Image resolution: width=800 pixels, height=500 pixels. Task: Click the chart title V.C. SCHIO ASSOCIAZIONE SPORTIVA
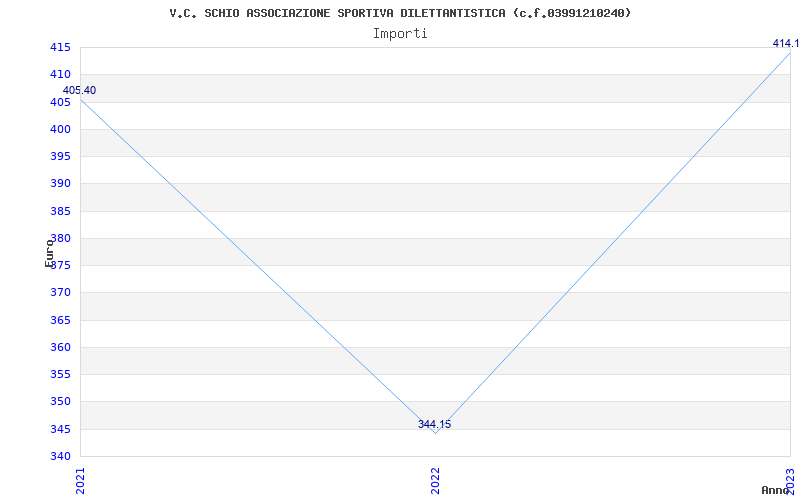click(x=400, y=13)
